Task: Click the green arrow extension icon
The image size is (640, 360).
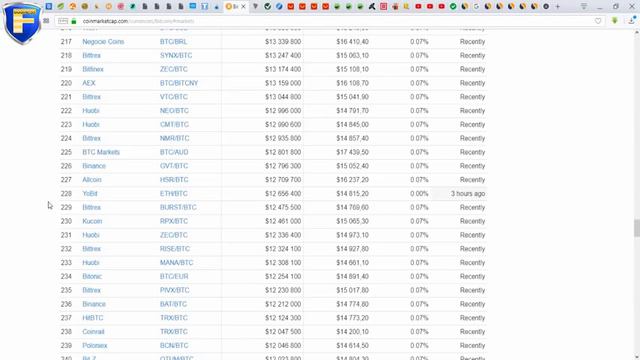Action: click(615, 20)
